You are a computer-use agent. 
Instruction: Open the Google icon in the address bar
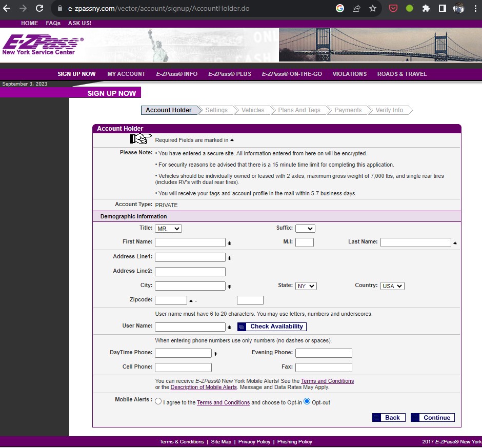click(339, 8)
